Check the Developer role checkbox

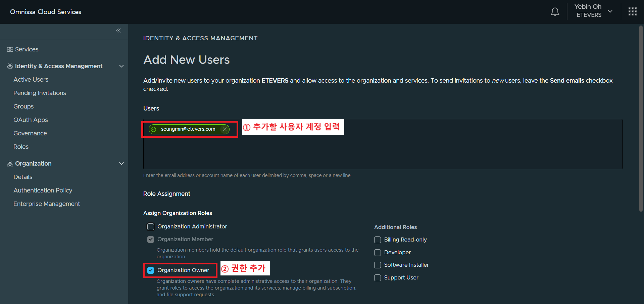pyautogui.click(x=378, y=253)
